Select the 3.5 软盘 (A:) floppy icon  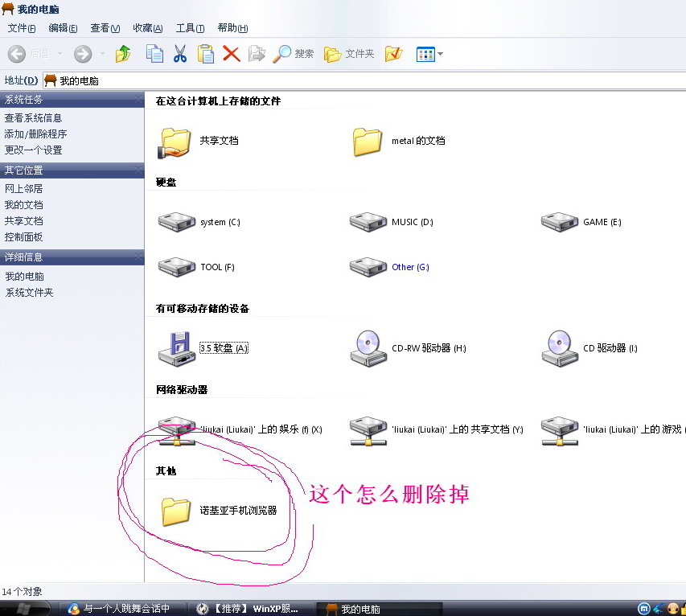coord(176,349)
